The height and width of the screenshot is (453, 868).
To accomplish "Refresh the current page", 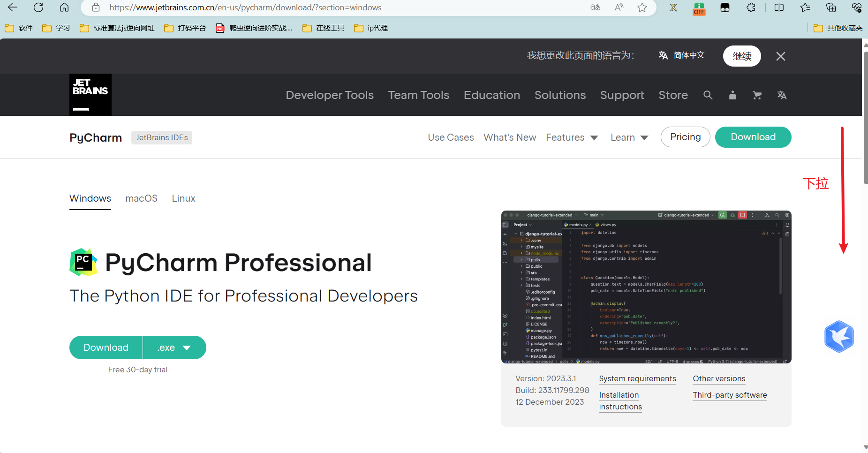I will tap(38, 8).
